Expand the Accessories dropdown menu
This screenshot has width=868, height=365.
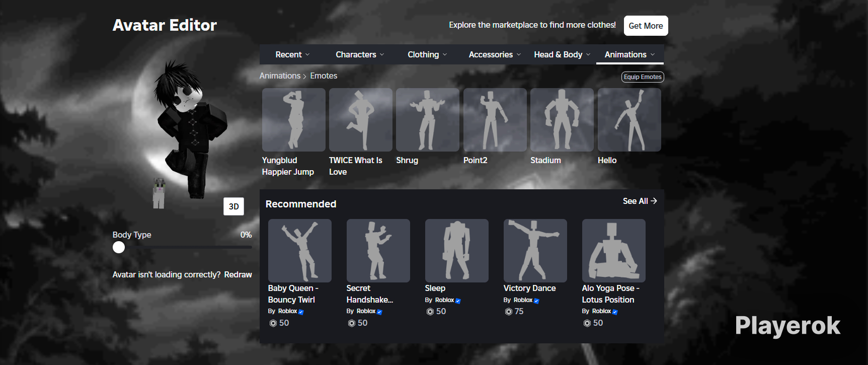coord(495,54)
